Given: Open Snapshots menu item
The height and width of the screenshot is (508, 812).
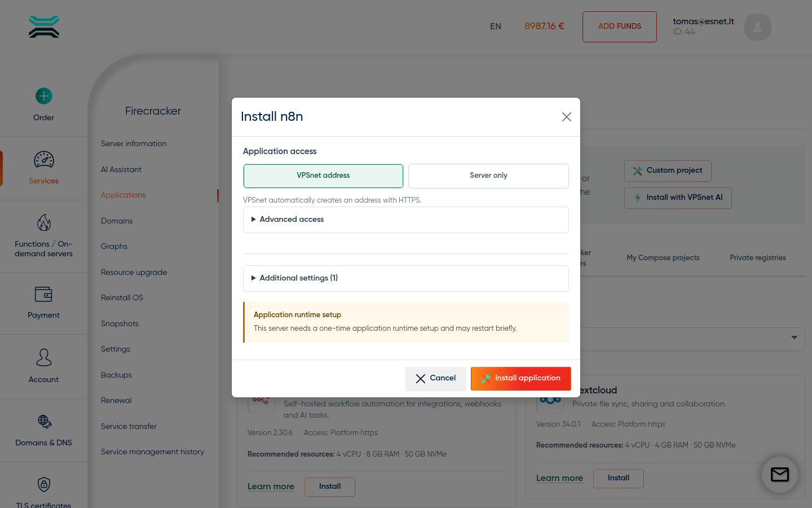Looking at the screenshot, I should click(120, 324).
